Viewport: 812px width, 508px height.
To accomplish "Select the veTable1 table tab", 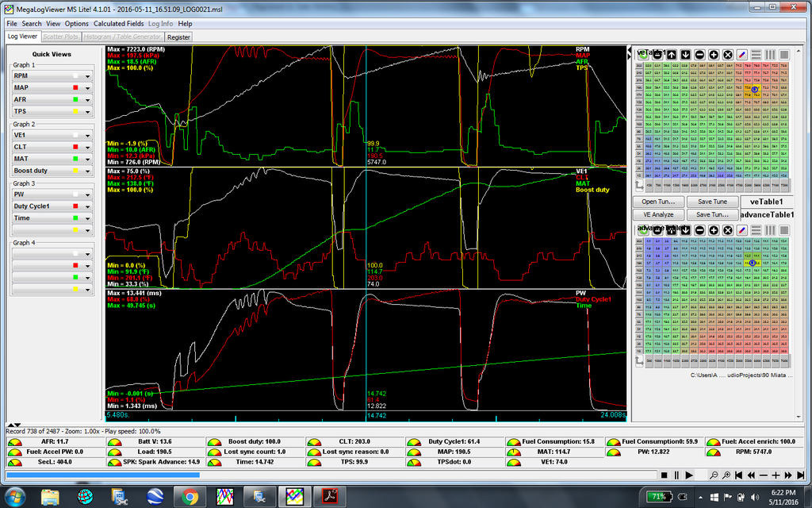I will click(767, 202).
